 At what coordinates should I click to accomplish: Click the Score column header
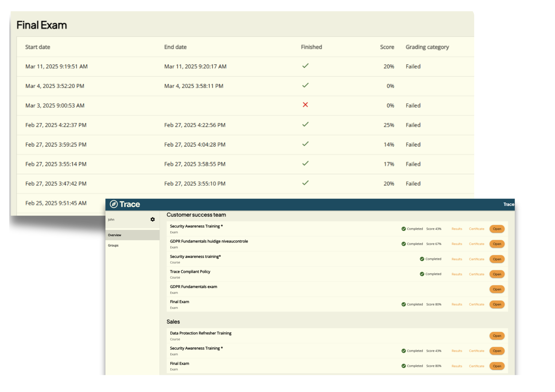387,47
